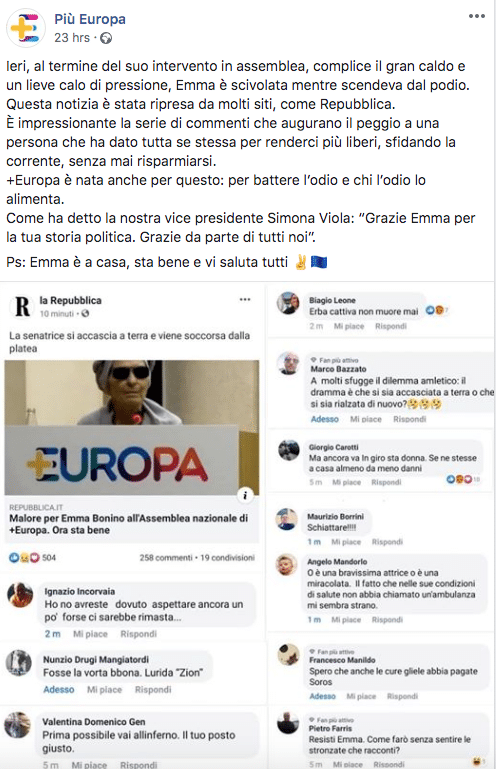This screenshot has height=769, width=496.
Task: Open the Più Europa page name link
Action: [x=90, y=19]
